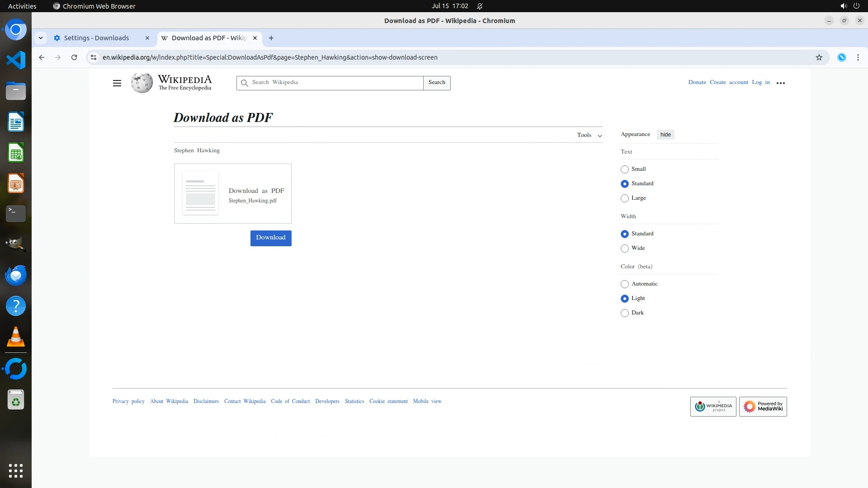The width and height of the screenshot is (868, 488).
Task: Switch the color theme to Dark
Action: (625, 313)
